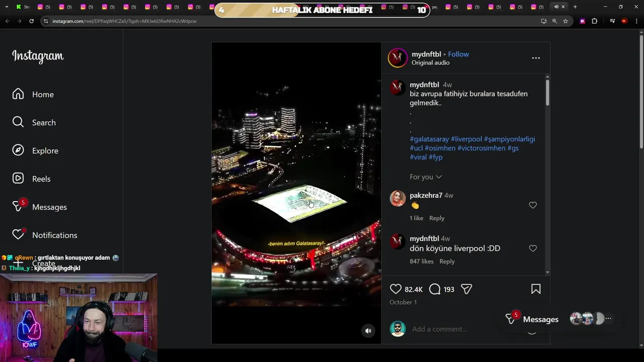Open 'Original audio' link
644x362 pixels.
click(431, 63)
